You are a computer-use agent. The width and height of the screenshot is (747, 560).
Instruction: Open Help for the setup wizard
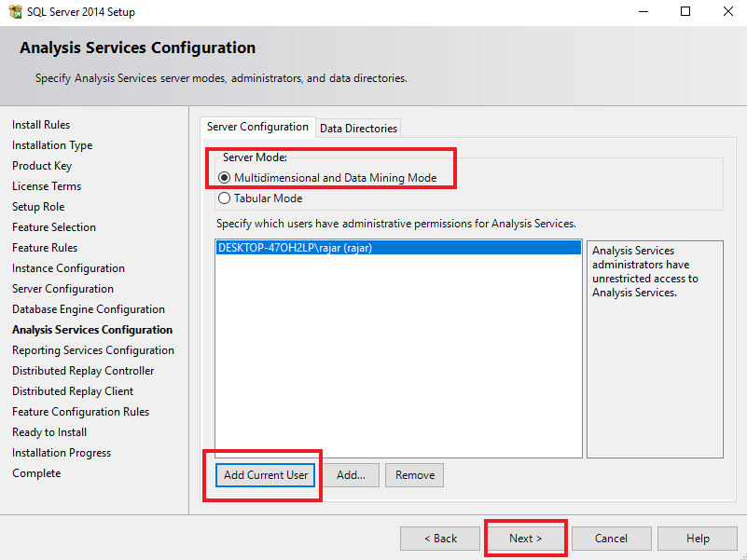click(698, 539)
